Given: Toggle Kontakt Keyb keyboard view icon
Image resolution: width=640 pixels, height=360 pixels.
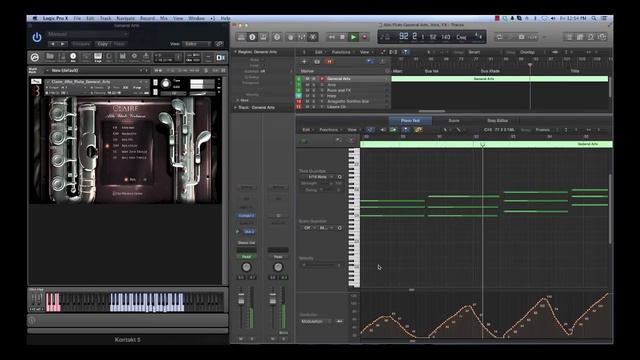Looking at the screenshot, I should click(x=98, y=57).
